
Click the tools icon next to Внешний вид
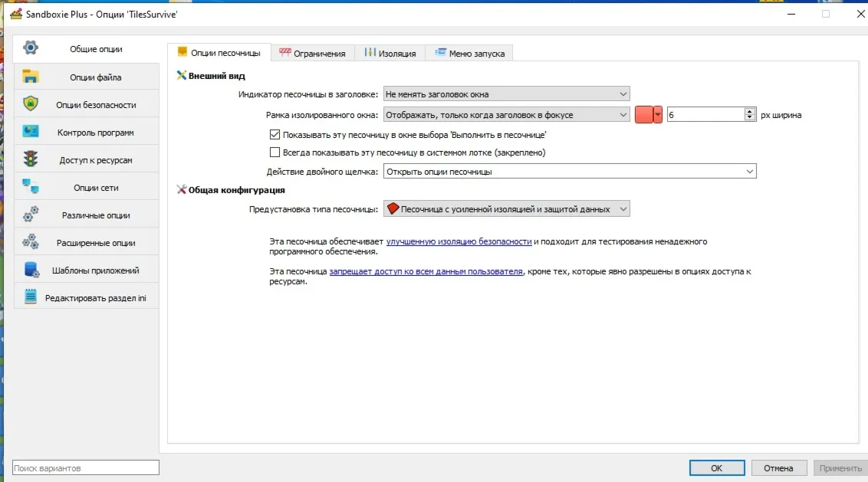pyautogui.click(x=181, y=75)
